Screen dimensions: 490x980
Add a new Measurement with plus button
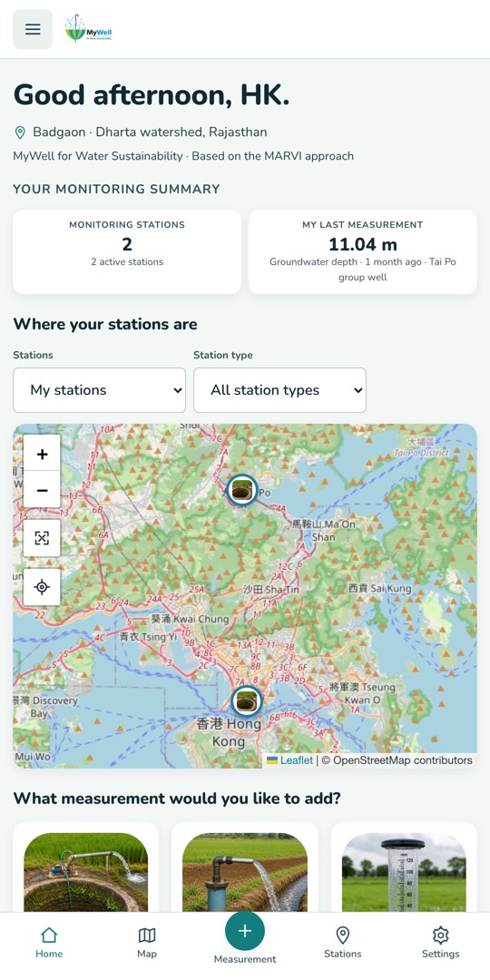[245, 931]
